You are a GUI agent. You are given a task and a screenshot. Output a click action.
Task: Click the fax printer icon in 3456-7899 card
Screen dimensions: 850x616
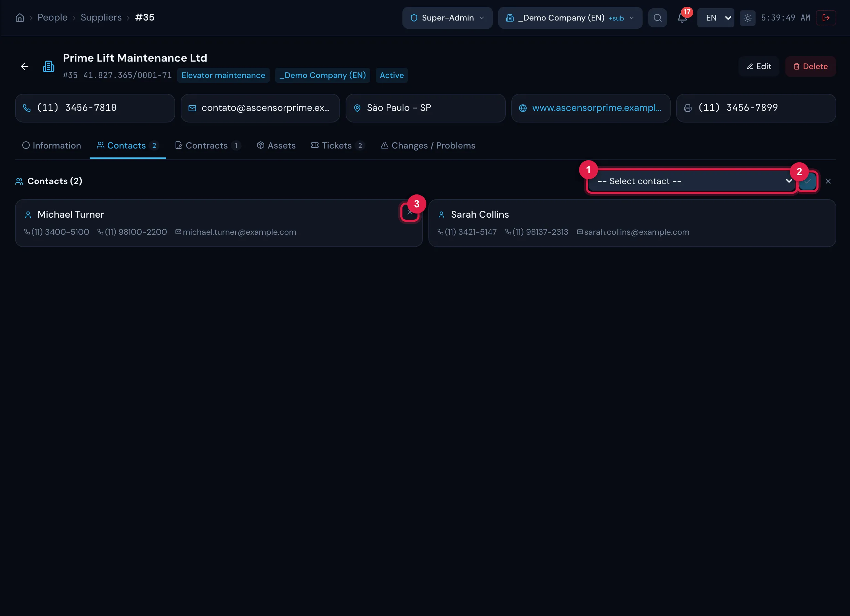click(688, 108)
